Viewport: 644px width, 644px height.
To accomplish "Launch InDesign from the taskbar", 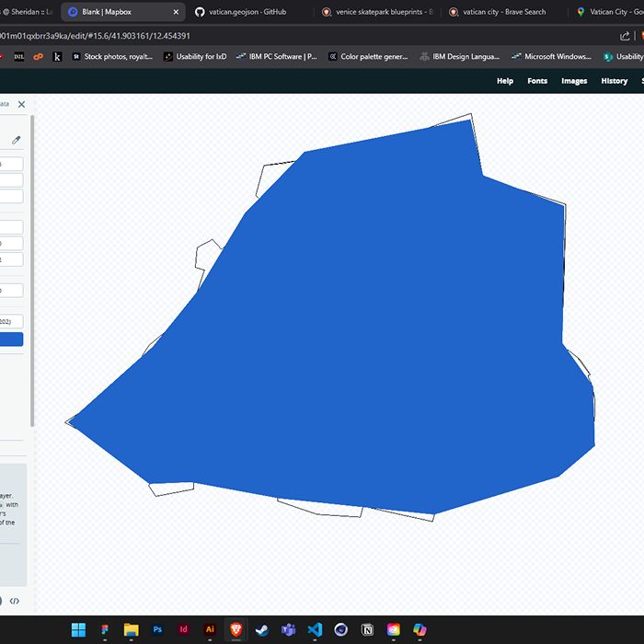I will [184, 629].
